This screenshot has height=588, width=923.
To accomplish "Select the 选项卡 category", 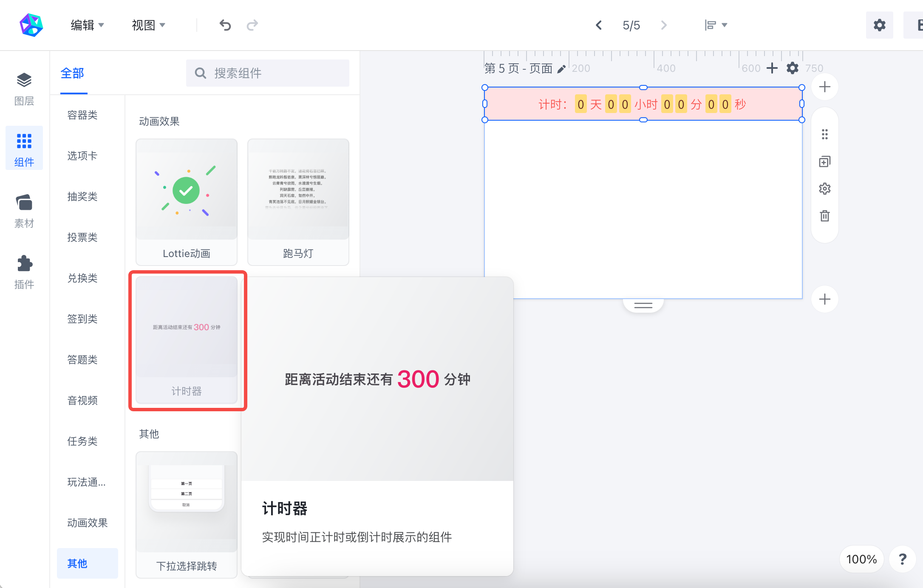I will point(82,156).
